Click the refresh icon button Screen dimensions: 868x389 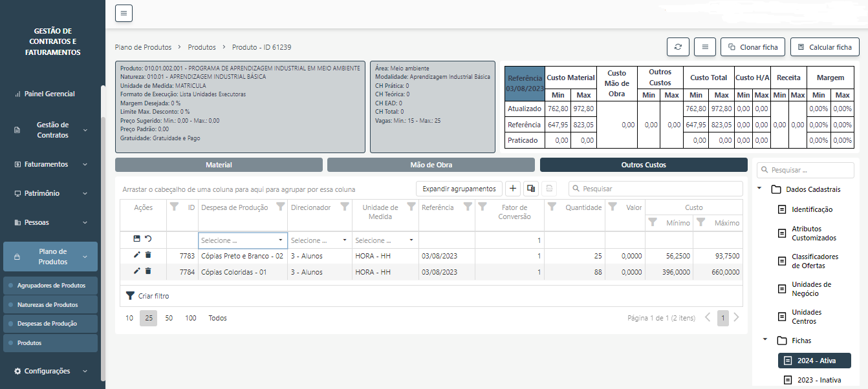[x=678, y=47]
